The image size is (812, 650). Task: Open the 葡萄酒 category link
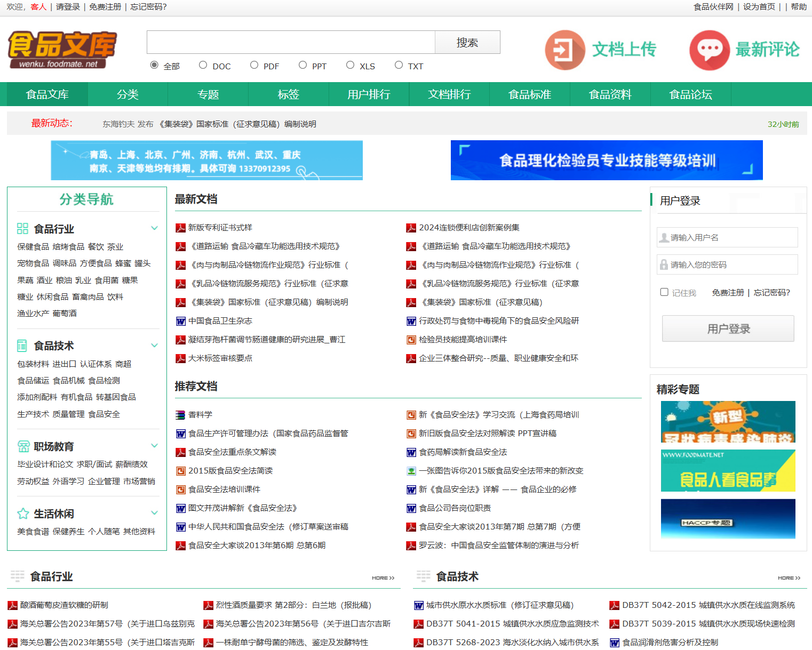(65, 314)
